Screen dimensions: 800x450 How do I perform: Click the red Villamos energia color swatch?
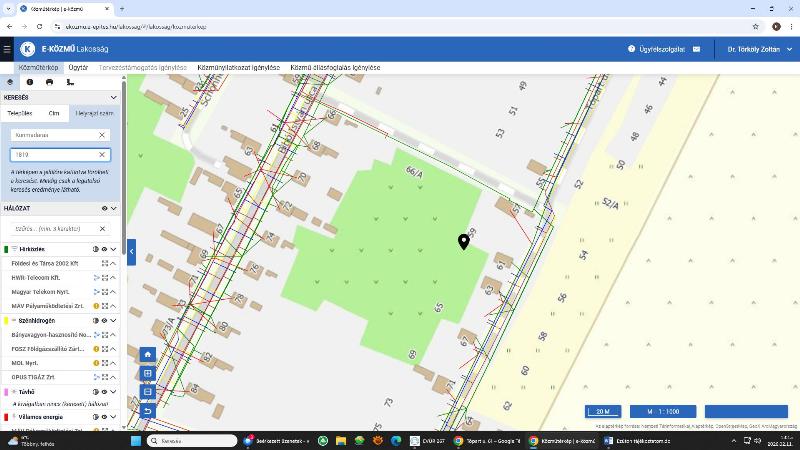coord(6,417)
